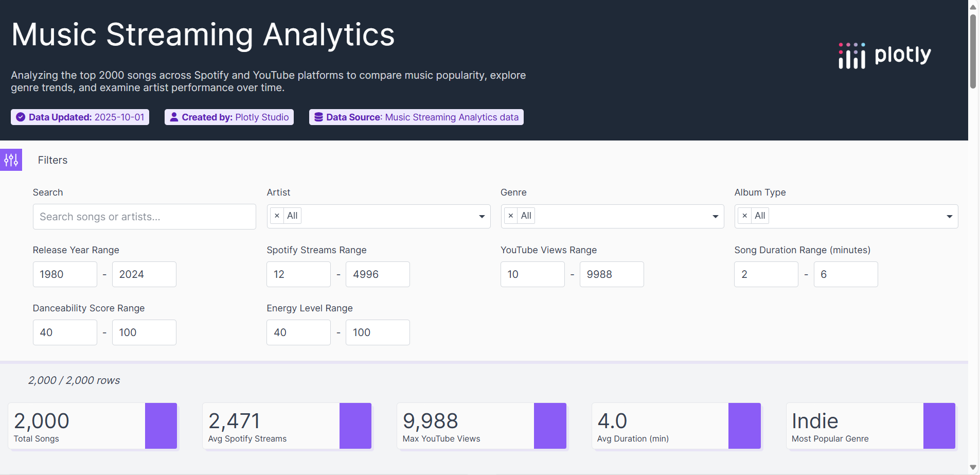The image size is (980, 475).
Task: Click the Spotify Streams Range label
Action: pos(316,250)
